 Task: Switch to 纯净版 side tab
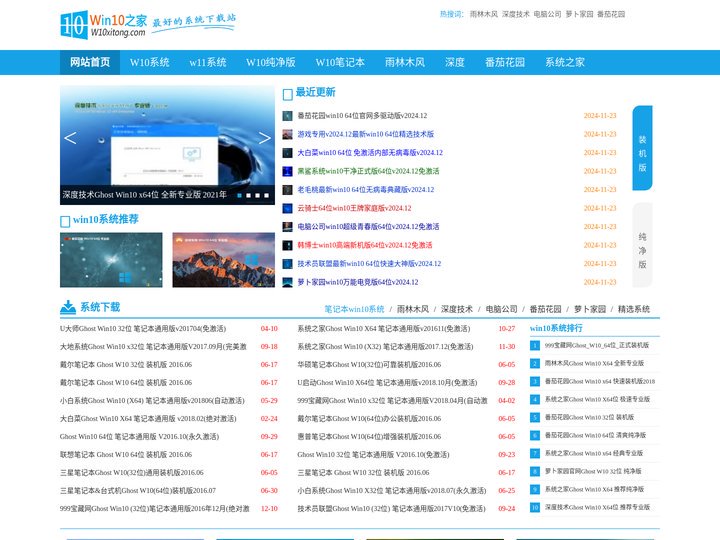(x=642, y=245)
